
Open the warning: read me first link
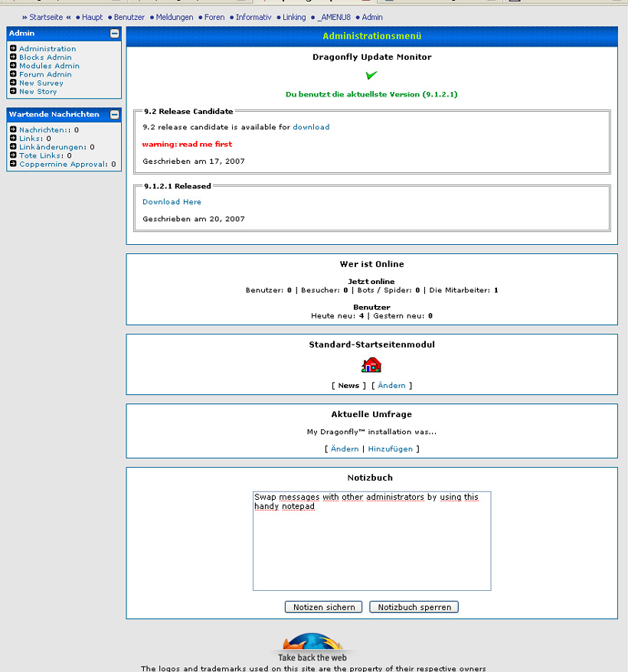[x=187, y=144]
